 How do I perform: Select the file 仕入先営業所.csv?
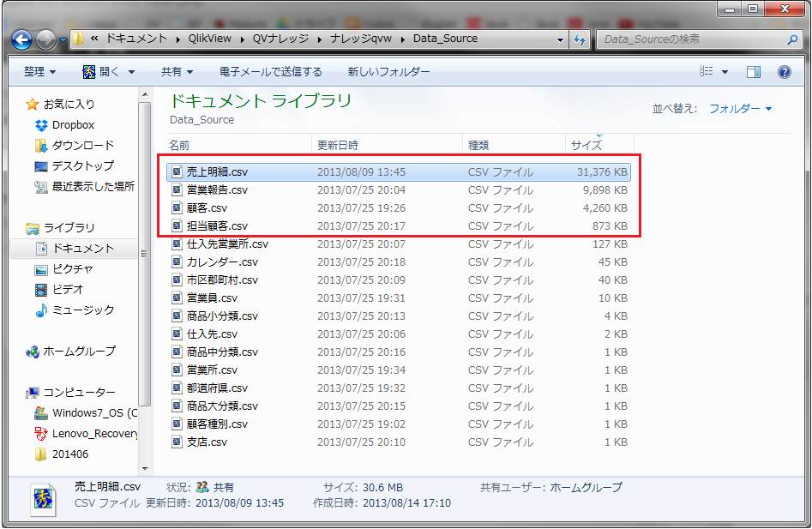pos(399,244)
